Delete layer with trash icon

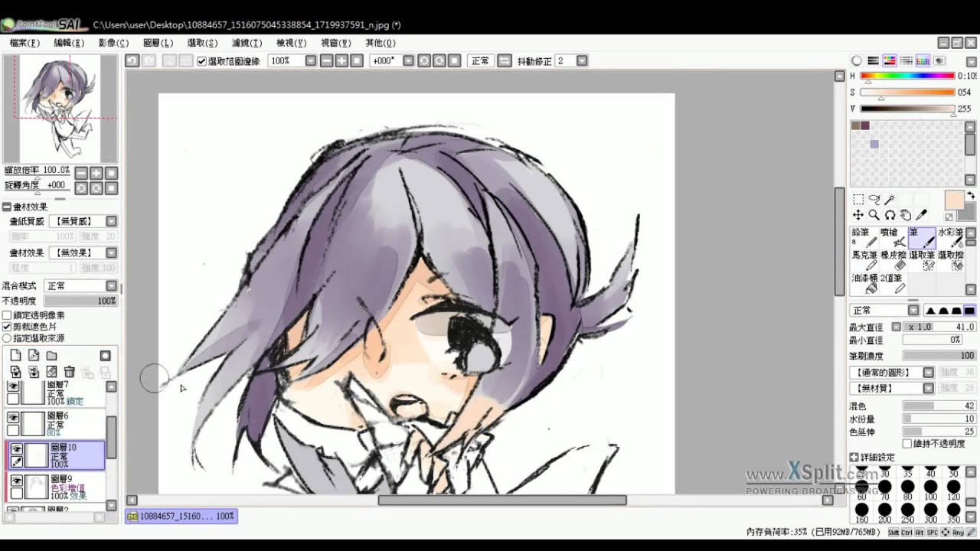(69, 372)
